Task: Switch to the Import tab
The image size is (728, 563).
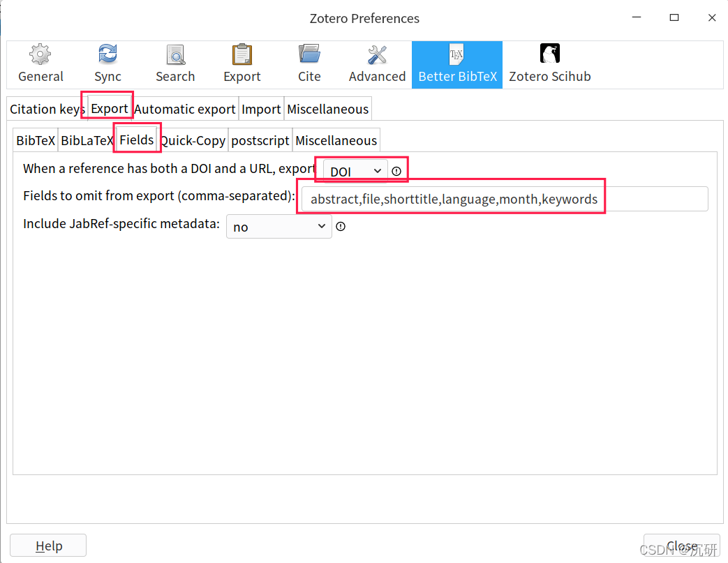Action: tap(261, 109)
